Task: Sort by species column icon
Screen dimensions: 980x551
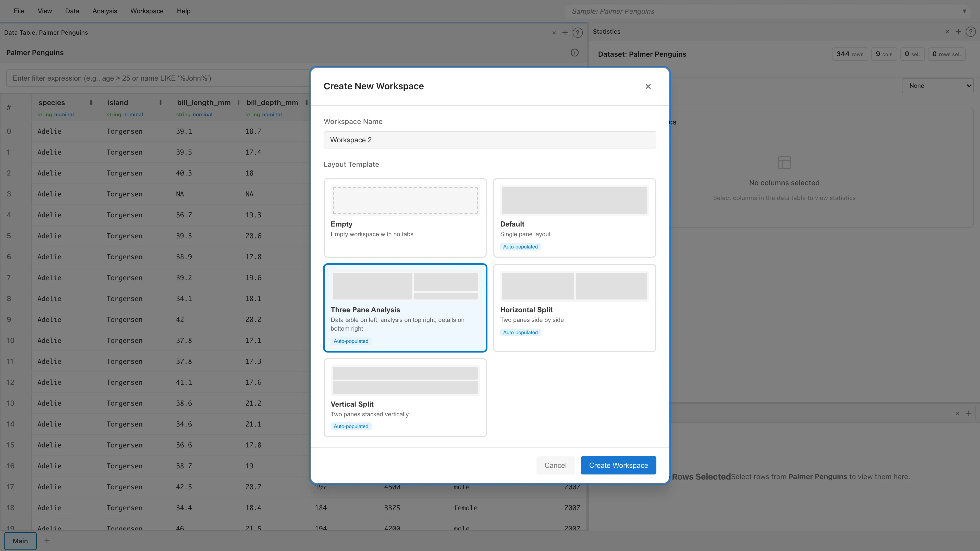Action: [x=91, y=103]
